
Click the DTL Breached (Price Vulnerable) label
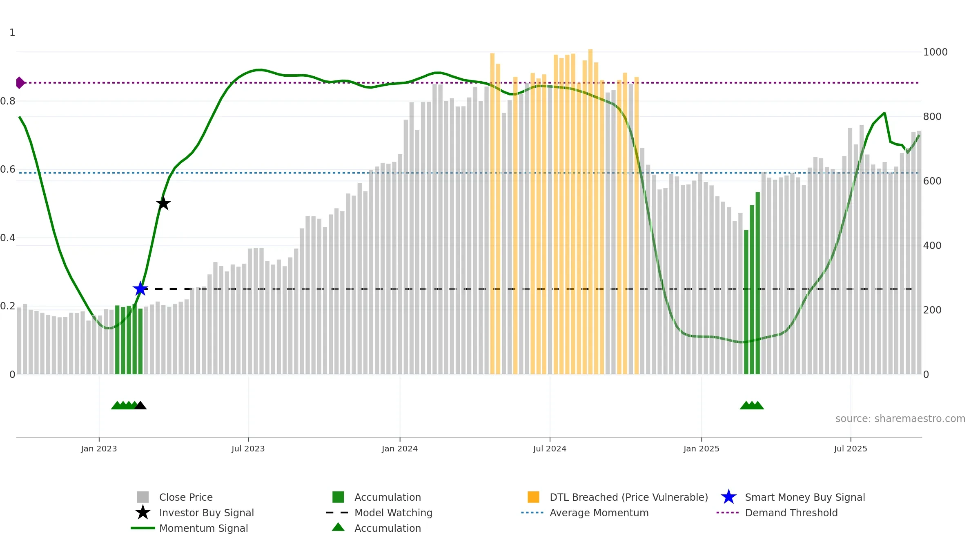point(628,497)
